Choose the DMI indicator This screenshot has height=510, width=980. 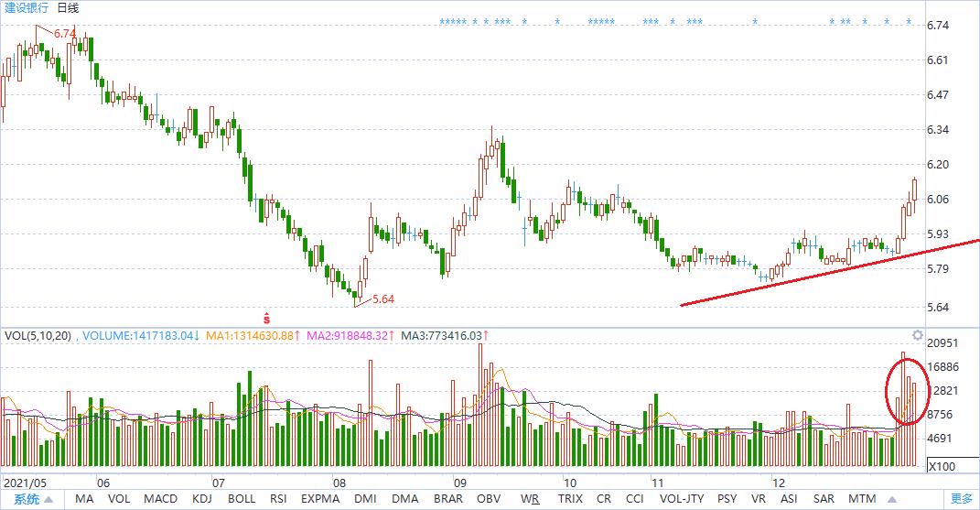coord(365,499)
